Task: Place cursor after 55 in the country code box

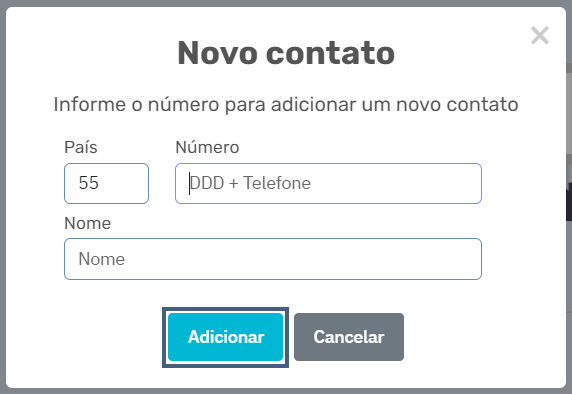Action: click(100, 183)
